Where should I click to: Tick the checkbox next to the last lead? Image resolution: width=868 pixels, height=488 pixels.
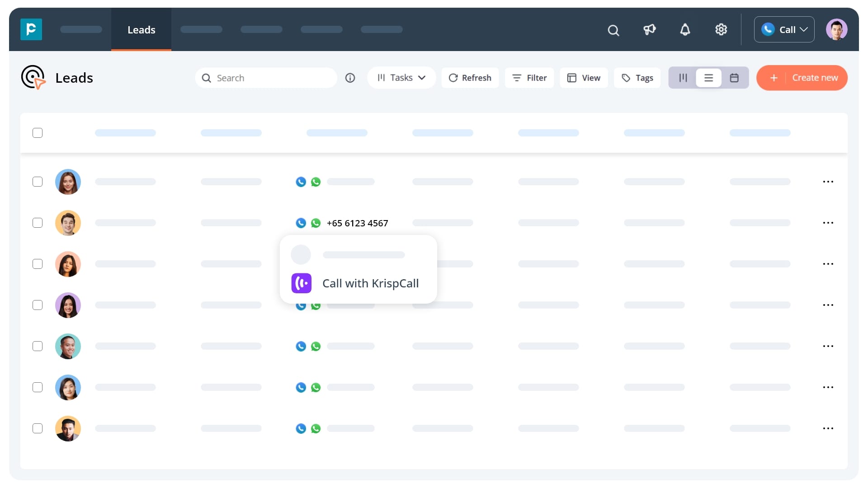[x=38, y=428]
